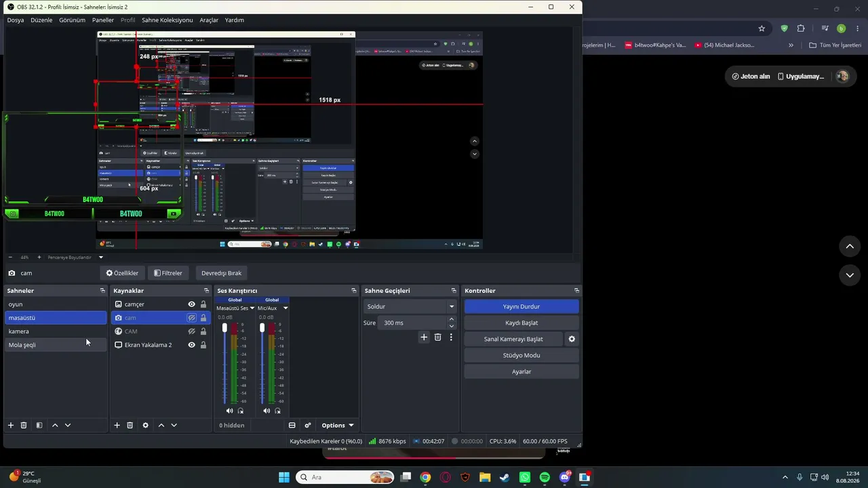Adjust the Mic/Aux volume fader
This screenshot has width=868, height=488.
[x=262, y=328]
